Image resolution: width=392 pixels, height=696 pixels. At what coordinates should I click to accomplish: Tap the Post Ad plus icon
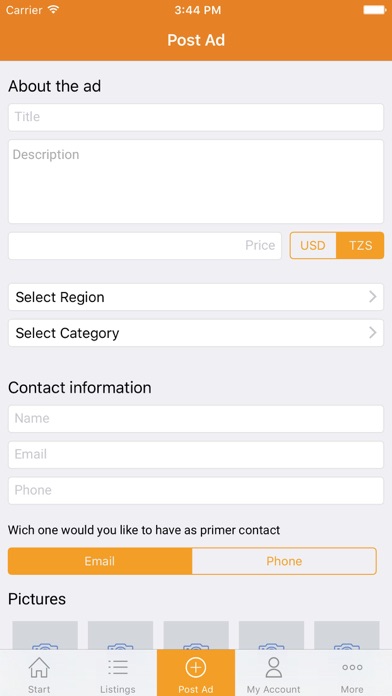click(196, 667)
